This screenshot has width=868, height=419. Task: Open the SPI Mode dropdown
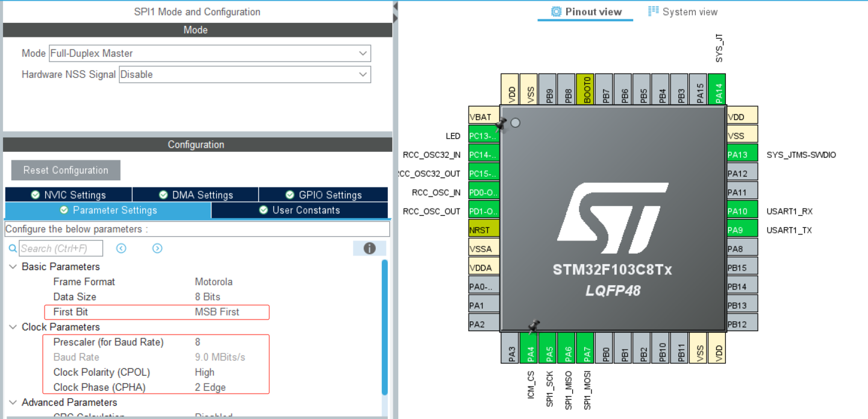click(x=210, y=53)
